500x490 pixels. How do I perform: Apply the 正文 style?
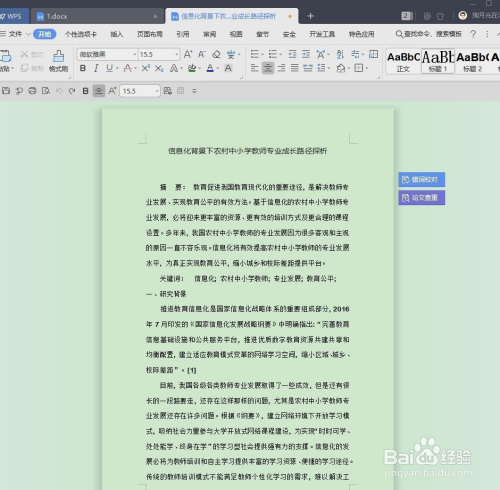pos(403,61)
